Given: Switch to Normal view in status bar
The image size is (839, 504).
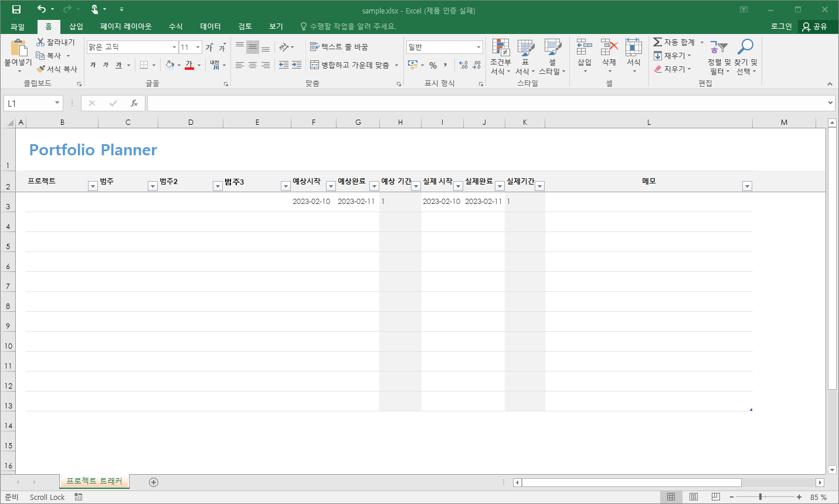Looking at the screenshot, I should coord(671,497).
